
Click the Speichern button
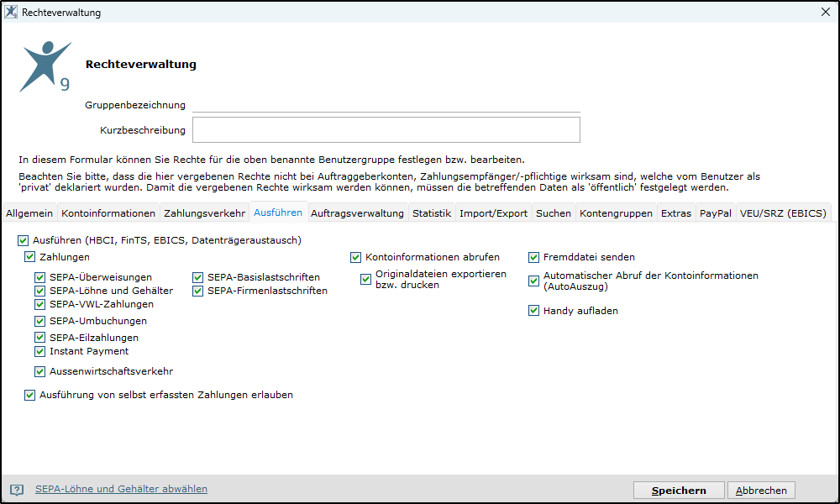point(679,490)
